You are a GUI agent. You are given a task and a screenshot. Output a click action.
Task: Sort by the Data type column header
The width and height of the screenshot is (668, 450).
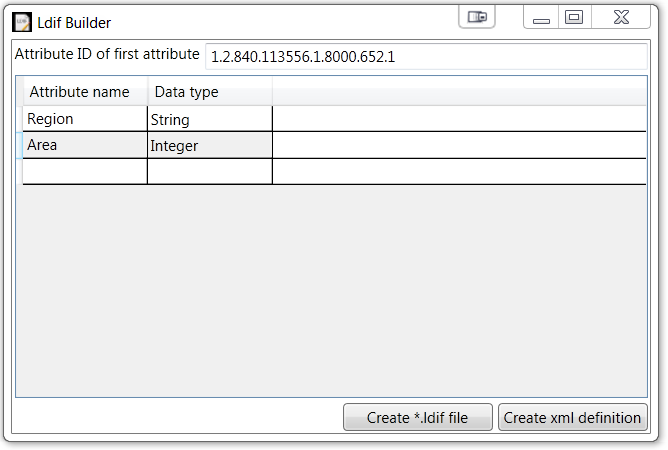tap(209, 92)
